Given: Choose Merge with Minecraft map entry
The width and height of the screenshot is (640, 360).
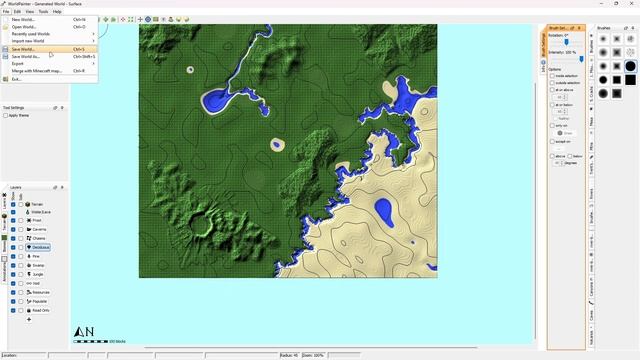Looking at the screenshot, I should (49, 71).
